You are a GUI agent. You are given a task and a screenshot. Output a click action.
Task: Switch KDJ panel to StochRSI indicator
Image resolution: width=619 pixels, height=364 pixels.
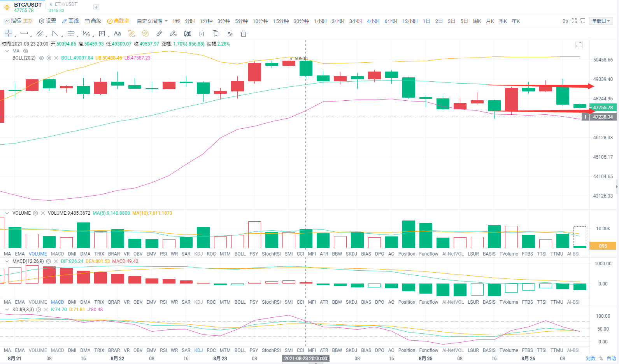click(x=271, y=350)
